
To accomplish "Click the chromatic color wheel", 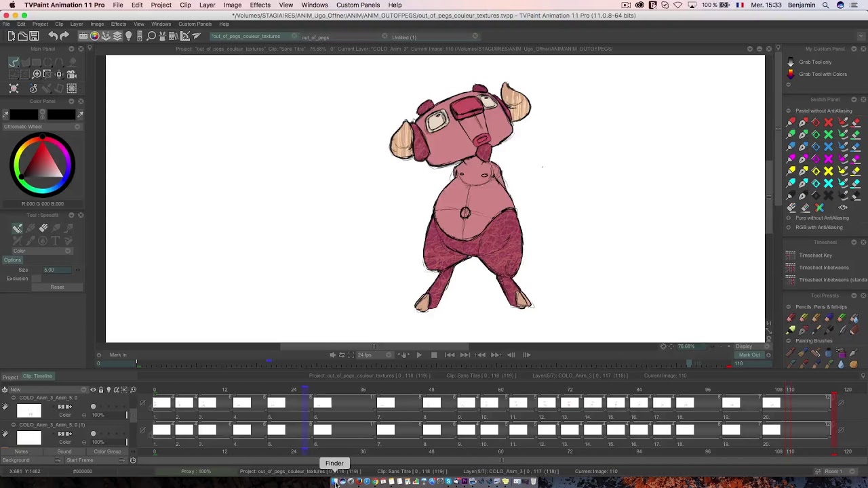I will (42, 163).
